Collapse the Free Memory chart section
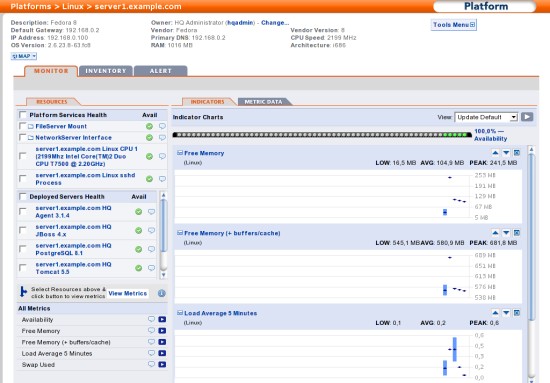This screenshot has height=383, width=550. point(180,153)
